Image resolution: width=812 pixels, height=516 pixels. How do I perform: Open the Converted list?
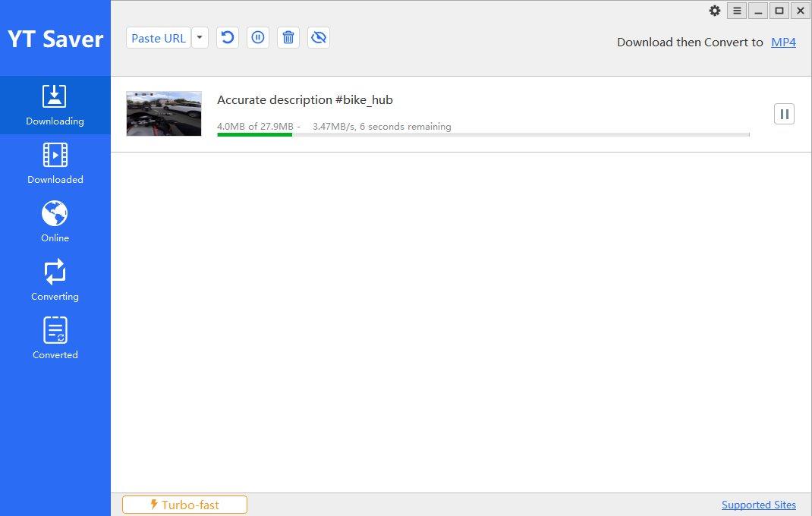[x=54, y=338]
